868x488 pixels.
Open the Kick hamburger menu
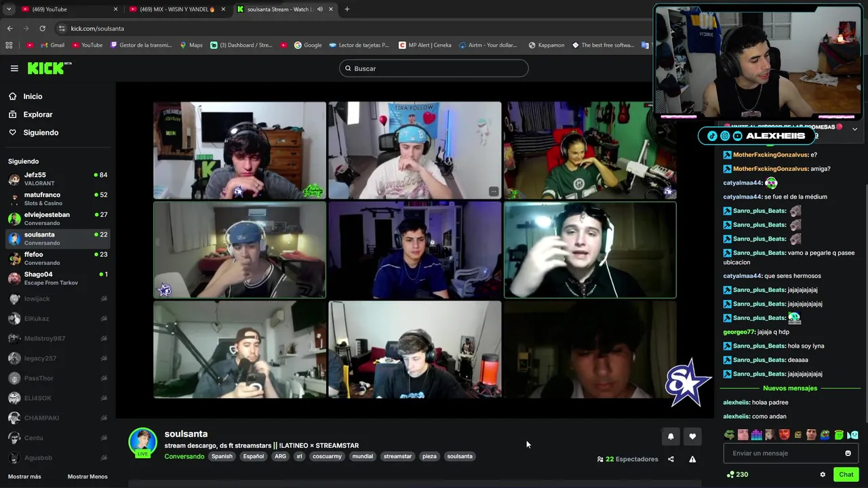14,68
